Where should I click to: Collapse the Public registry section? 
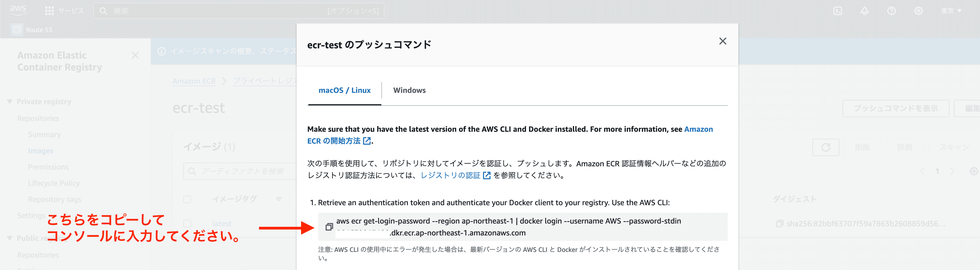coord(9,238)
